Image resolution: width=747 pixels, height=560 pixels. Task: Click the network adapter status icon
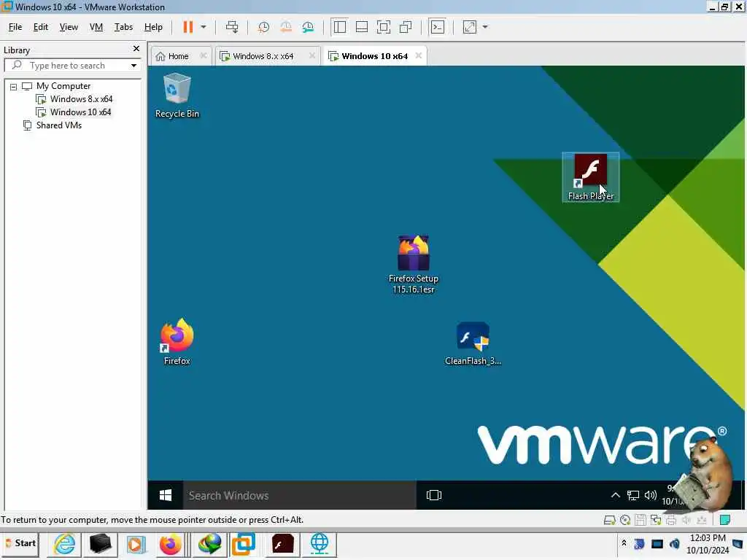(x=656, y=520)
